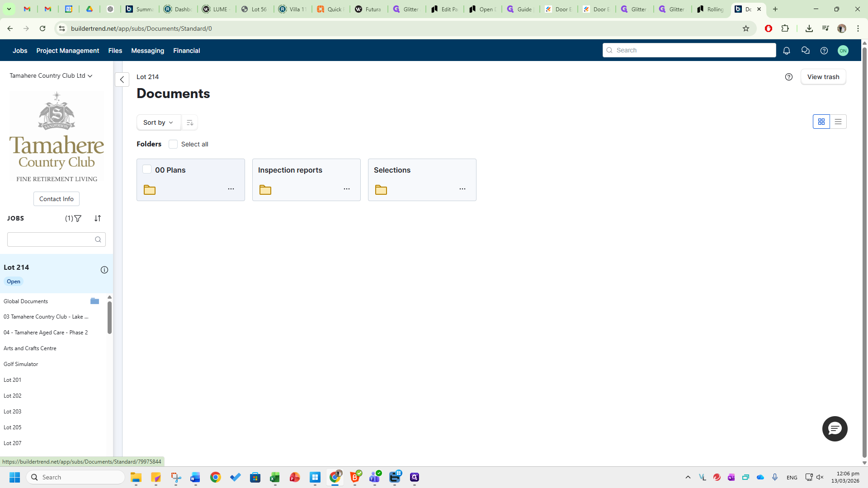This screenshot has height=488, width=868.
Task: Show Lot 214 job info icon
Action: click(x=104, y=270)
